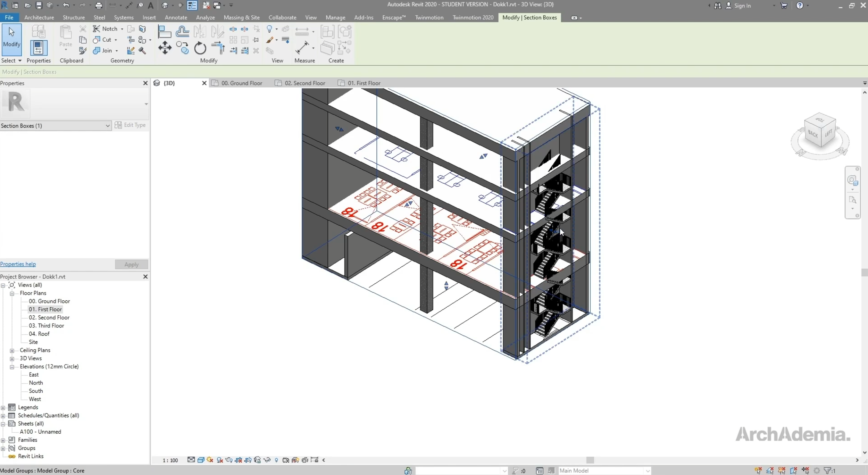This screenshot has height=475, width=868.
Task: Switch to the Architecture ribbon tab
Action: 39,17
